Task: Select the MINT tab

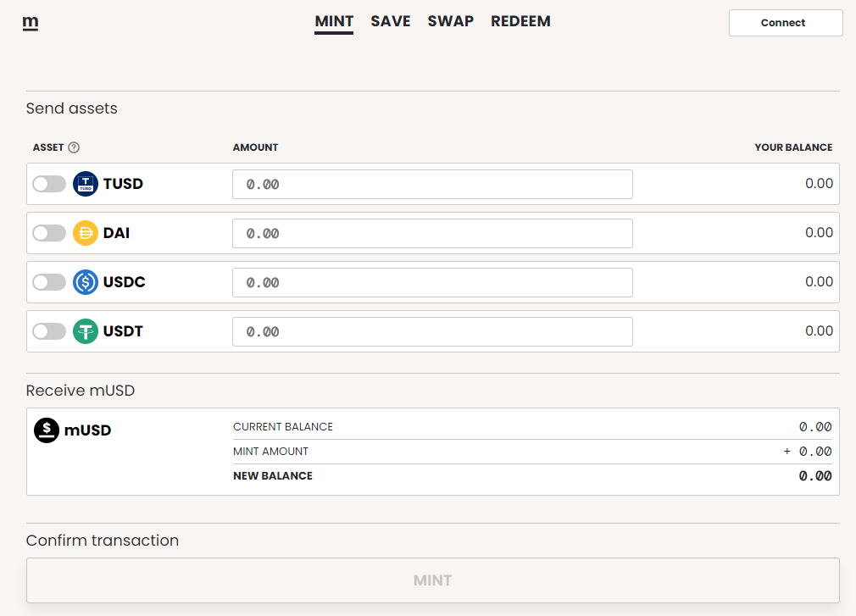Action: click(334, 22)
